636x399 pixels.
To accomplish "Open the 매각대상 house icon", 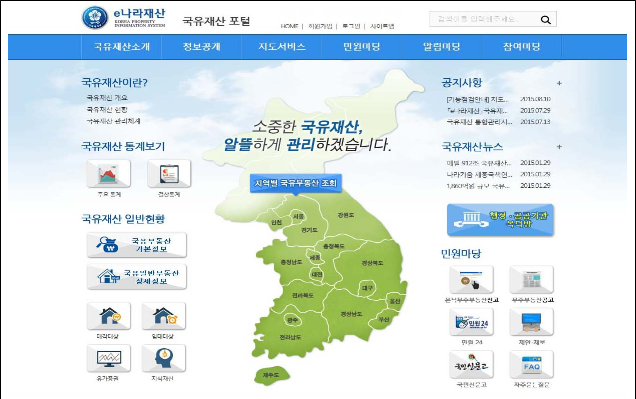I will (x=108, y=316).
